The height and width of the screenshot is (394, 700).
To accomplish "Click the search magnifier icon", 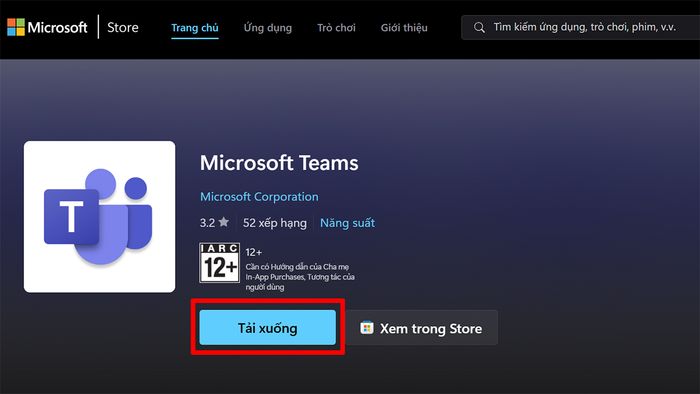I will tap(479, 28).
